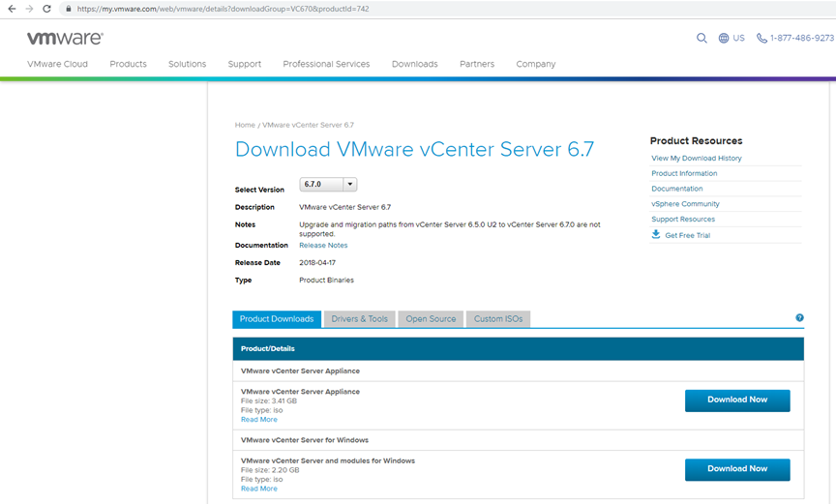This screenshot has width=836, height=504.
Task: Click the Get Free Trial download icon
Action: click(656, 234)
